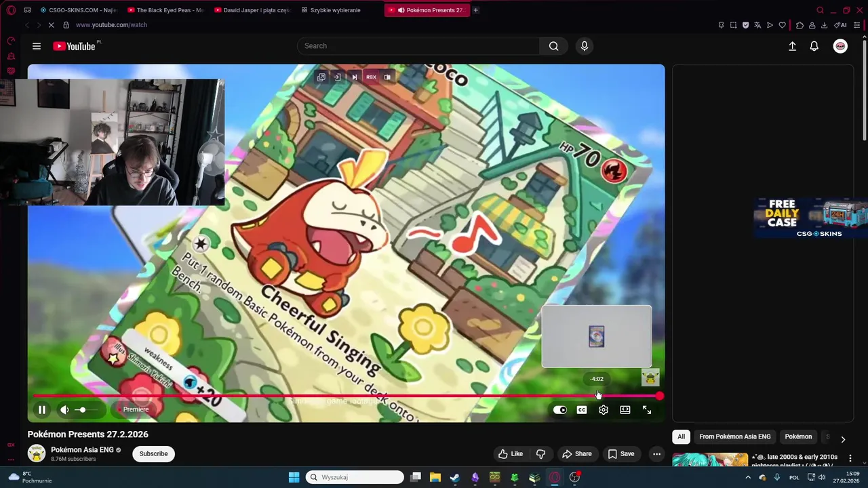Image resolution: width=868 pixels, height=488 pixels.
Task: Open the YouTube account avatar menu
Action: click(840, 46)
